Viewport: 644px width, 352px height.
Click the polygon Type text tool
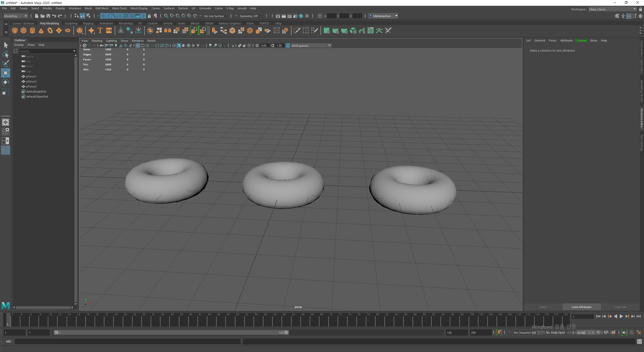coord(100,31)
